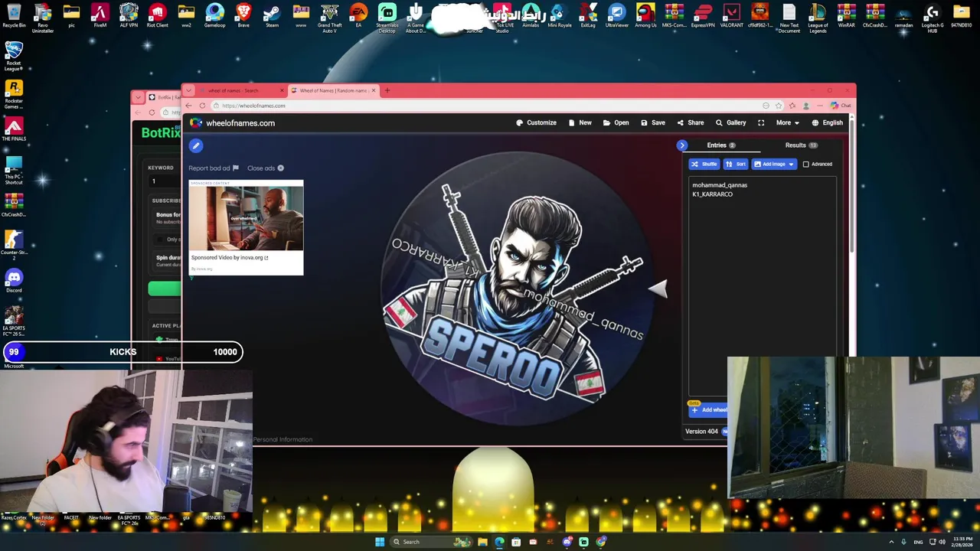Open ExpressVPN desktop shortcut

tap(703, 15)
